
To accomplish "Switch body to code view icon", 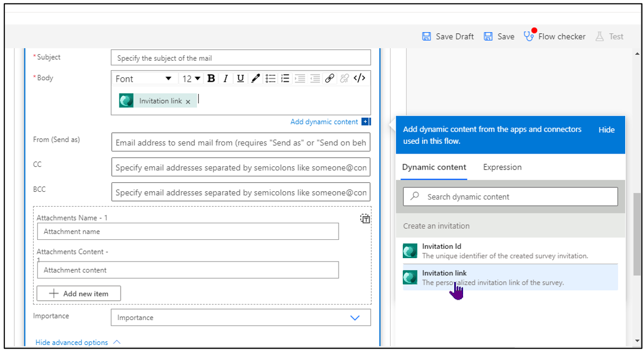I will coord(360,78).
